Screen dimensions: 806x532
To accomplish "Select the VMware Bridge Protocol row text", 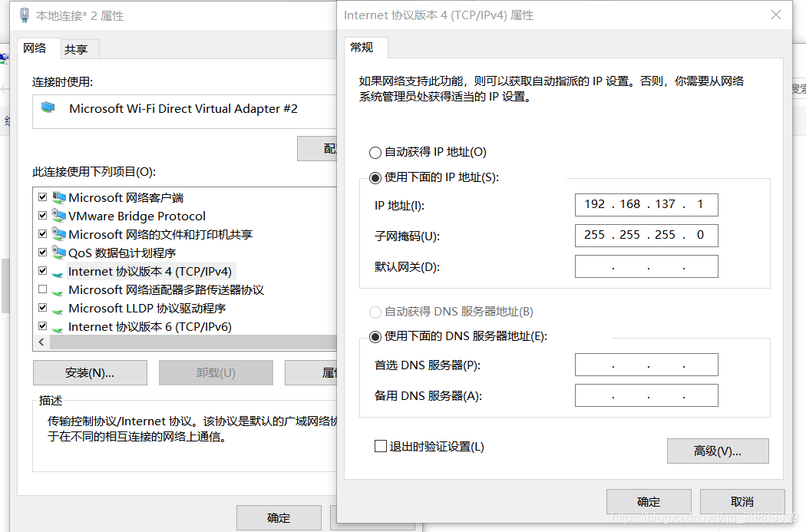I will coord(137,216).
